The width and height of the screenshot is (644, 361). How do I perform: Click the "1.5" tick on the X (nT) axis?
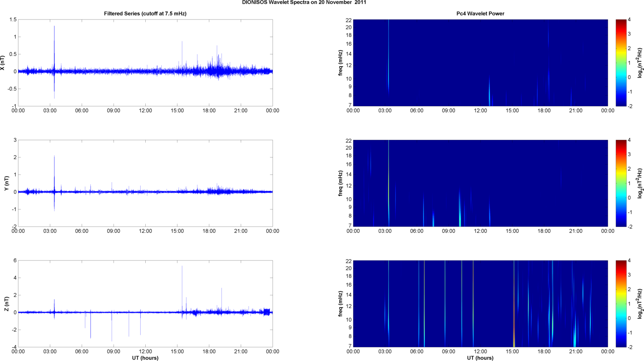pyautogui.click(x=13, y=20)
